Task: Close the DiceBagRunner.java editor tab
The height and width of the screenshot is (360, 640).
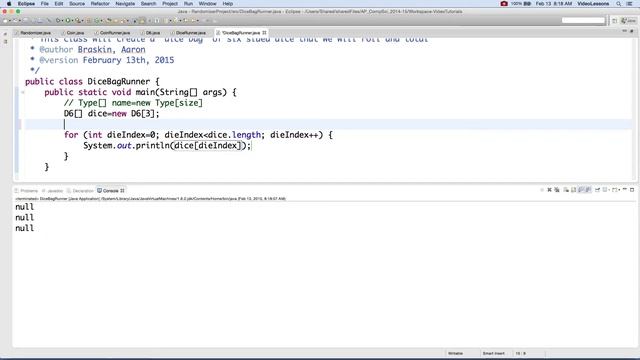Action: click(264, 32)
